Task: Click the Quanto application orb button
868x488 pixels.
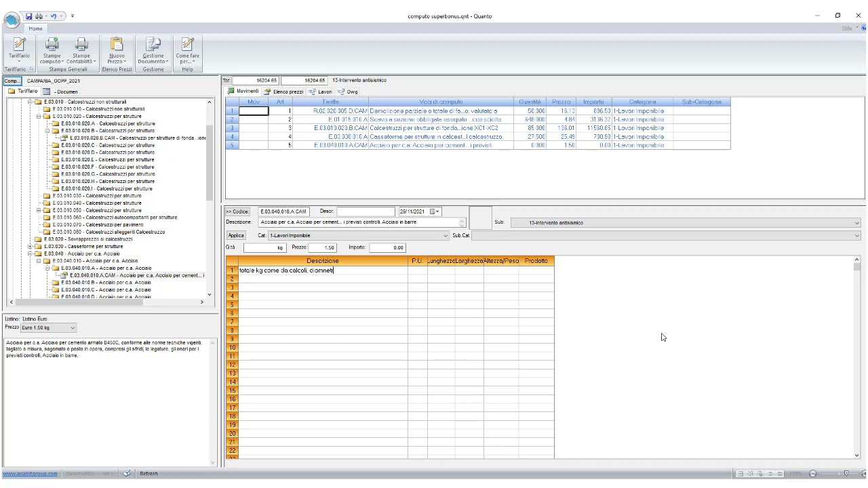Action: click(x=12, y=21)
